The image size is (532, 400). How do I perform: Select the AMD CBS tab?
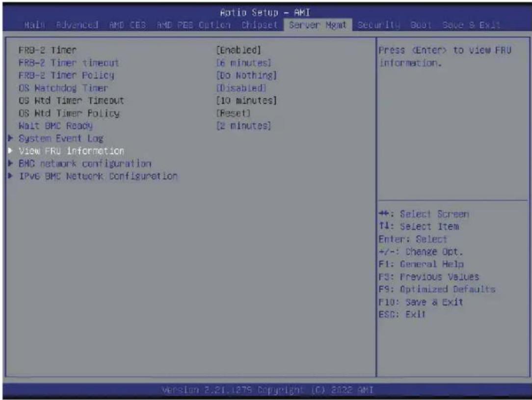pos(128,25)
